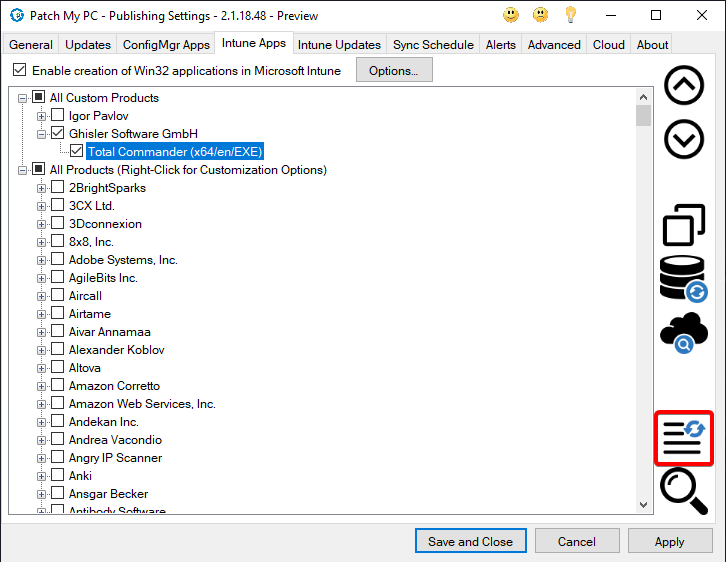Viewport: 726px width, 562px height.
Task: Click the large magnifying glass icon
Action: point(684,491)
